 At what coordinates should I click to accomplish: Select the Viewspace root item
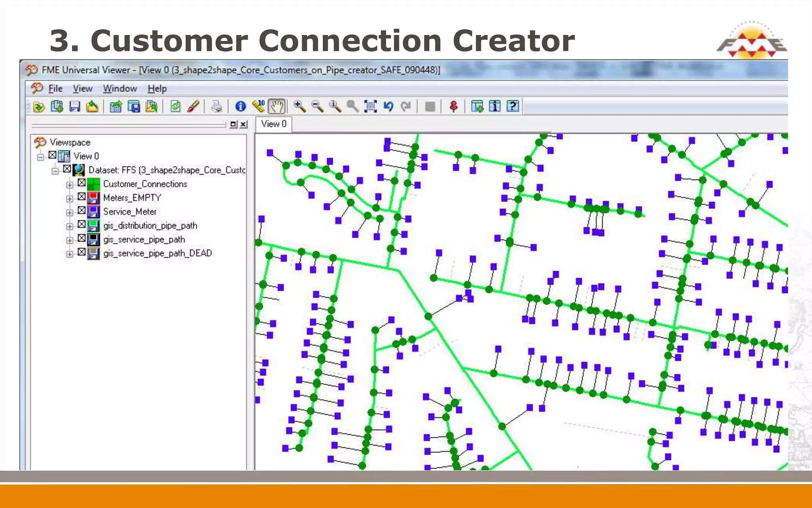tap(70, 142)
